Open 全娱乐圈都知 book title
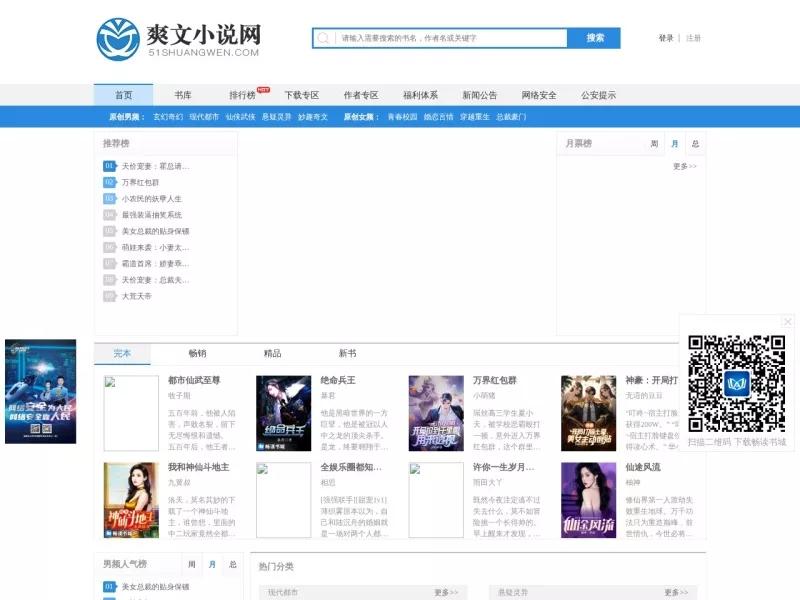 pyautogui.click(x=351, y=467)
